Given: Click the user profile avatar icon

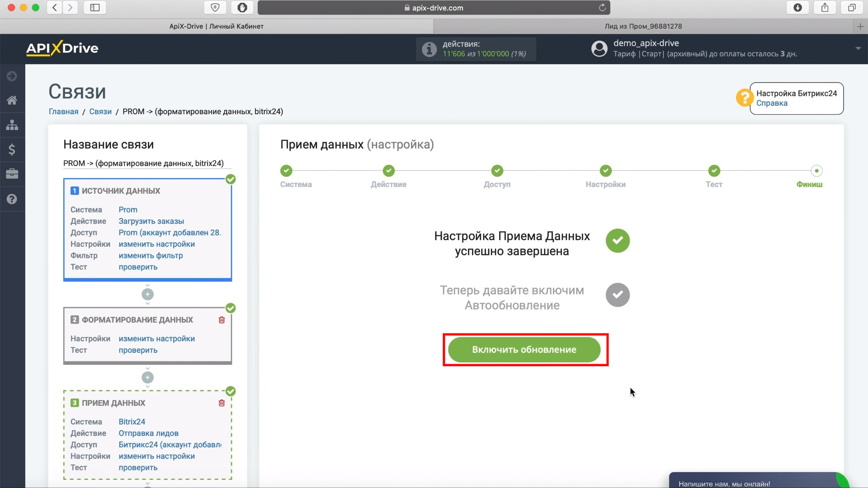Looking at the screenshot, I should (599, 49).
